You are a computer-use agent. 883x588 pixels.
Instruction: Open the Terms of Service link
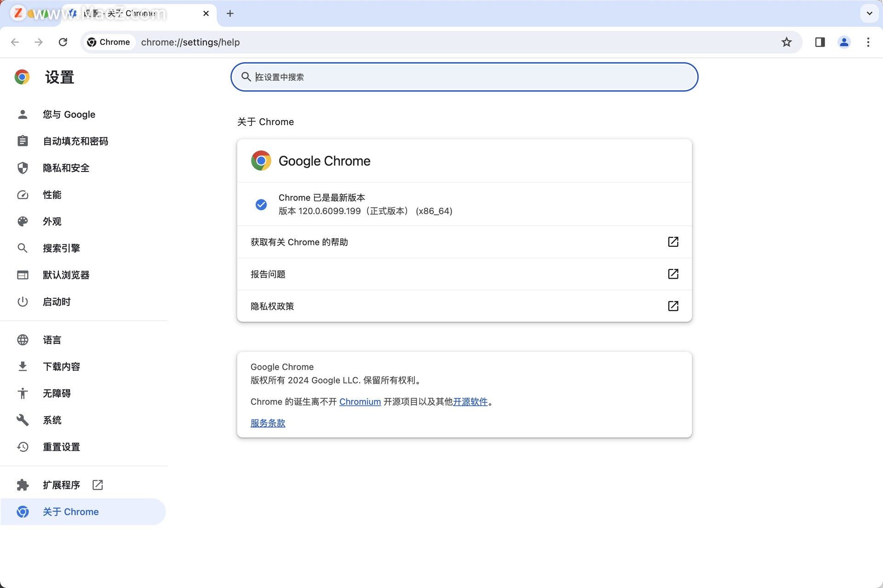tap(268, 423)
